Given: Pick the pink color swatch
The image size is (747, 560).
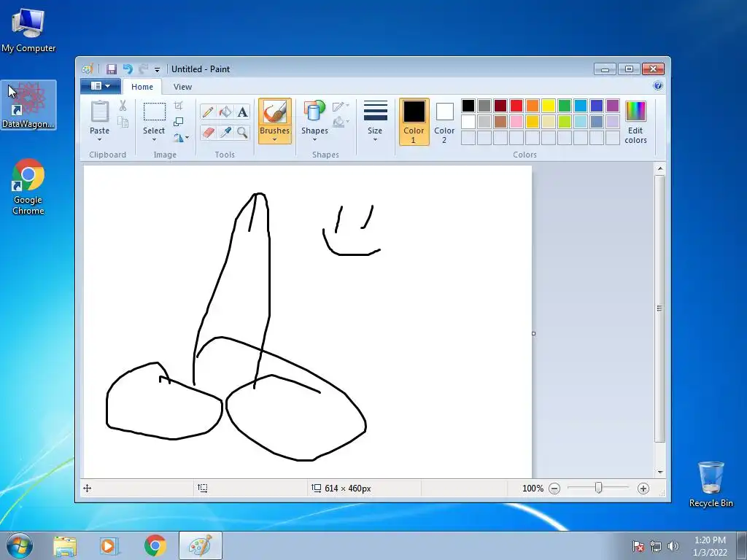Looking at the screenshot, I should pos(516,122).
